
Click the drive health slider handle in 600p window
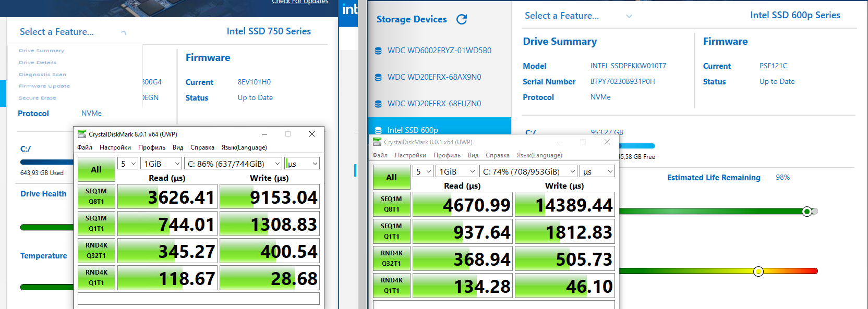807,212
